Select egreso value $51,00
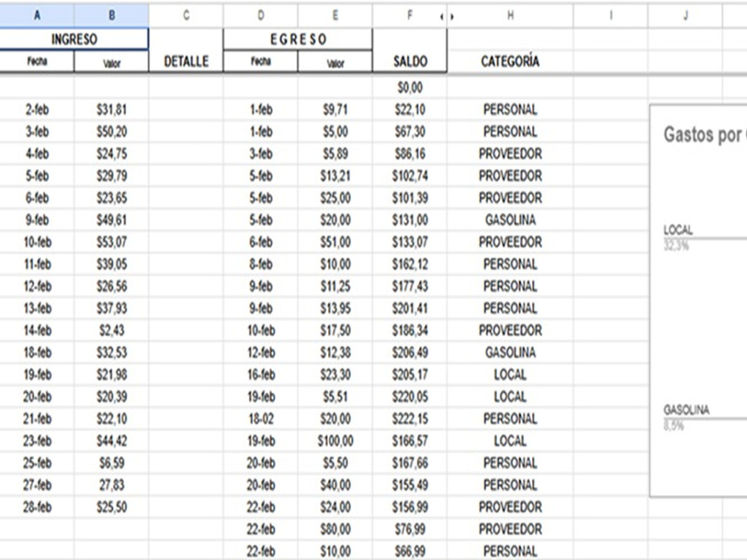This screenshot has height=560, width=747. [335, 242]
